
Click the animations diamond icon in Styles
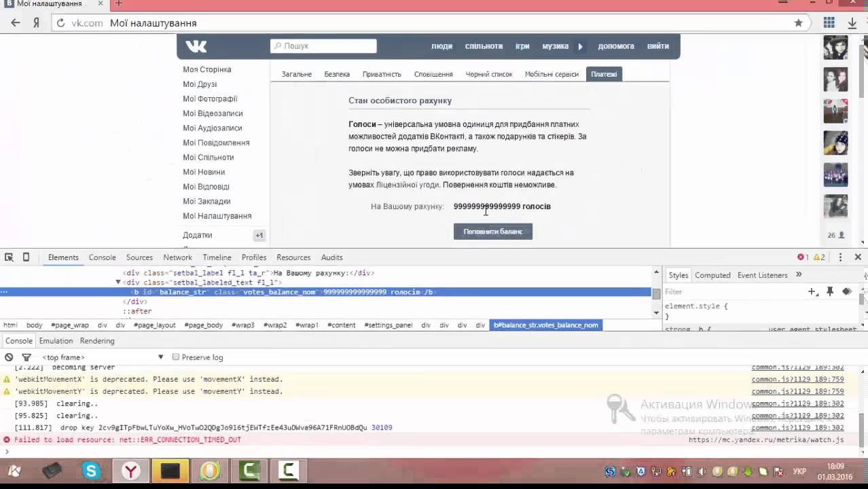[846, 291]
